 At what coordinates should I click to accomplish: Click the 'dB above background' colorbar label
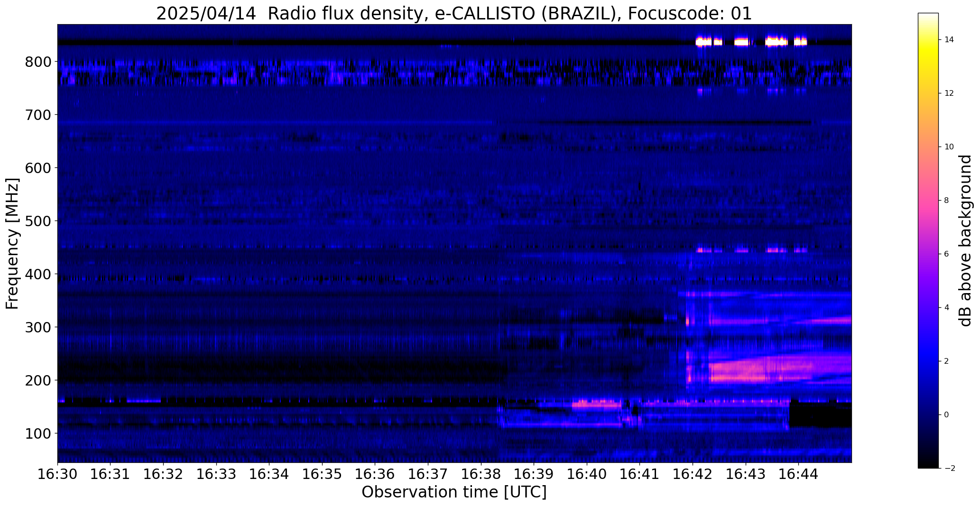click(x=965, y=240)
